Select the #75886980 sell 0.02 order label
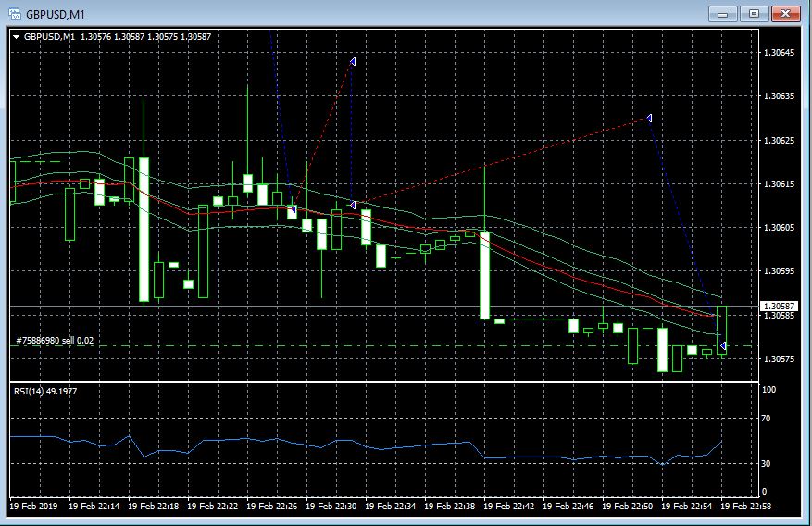812x526 pixels. 55,340
